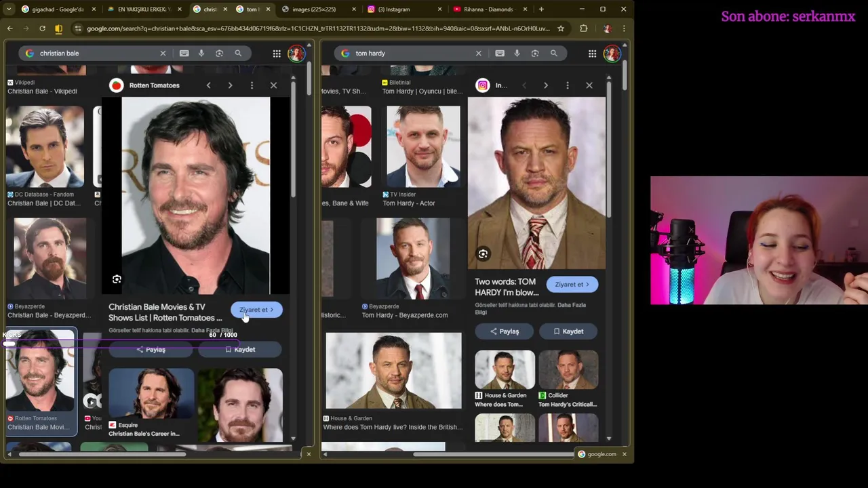Click the yellow split-view icon next to reload
Image resolution: width=868 pixels, height=488 pixels.
(58, 28)
